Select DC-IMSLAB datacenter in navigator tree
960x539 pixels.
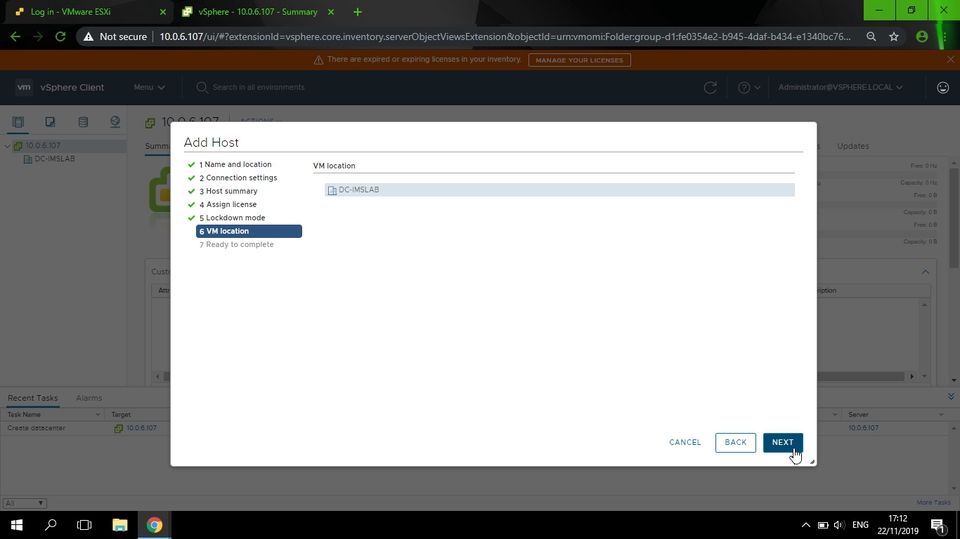point(54,159)
